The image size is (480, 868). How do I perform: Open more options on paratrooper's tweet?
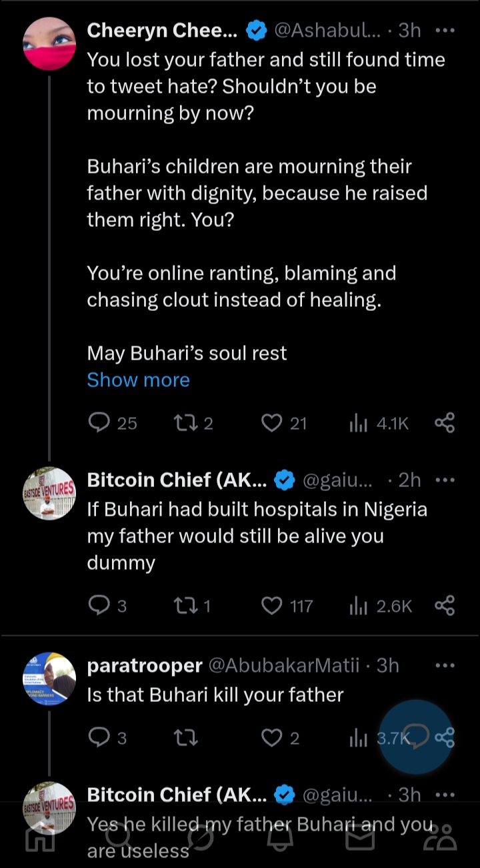444,665
